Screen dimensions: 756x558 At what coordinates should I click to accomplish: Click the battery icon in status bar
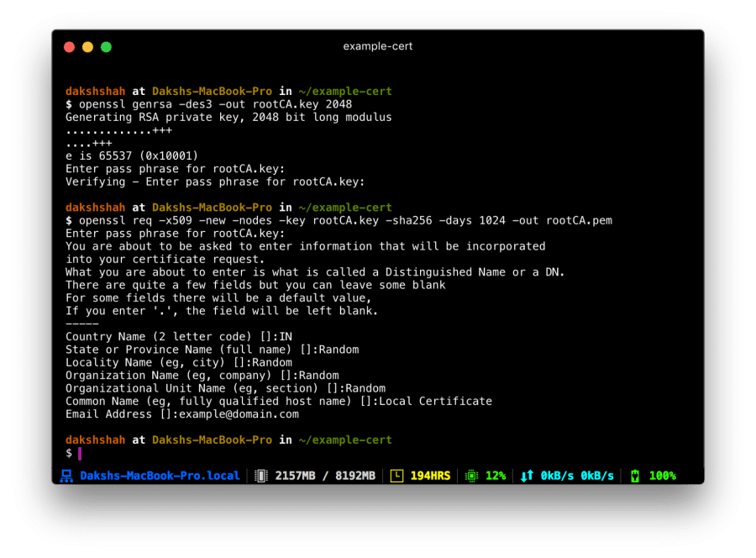tap(635, 476)
